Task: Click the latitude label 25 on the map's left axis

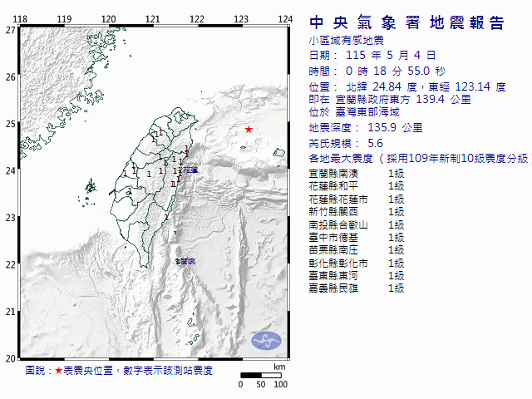Action: point(11,124)
